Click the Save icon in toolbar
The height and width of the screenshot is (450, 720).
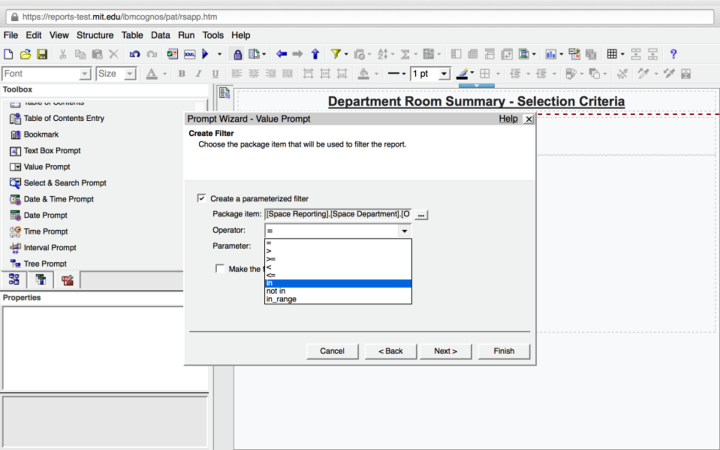[42, 54]
